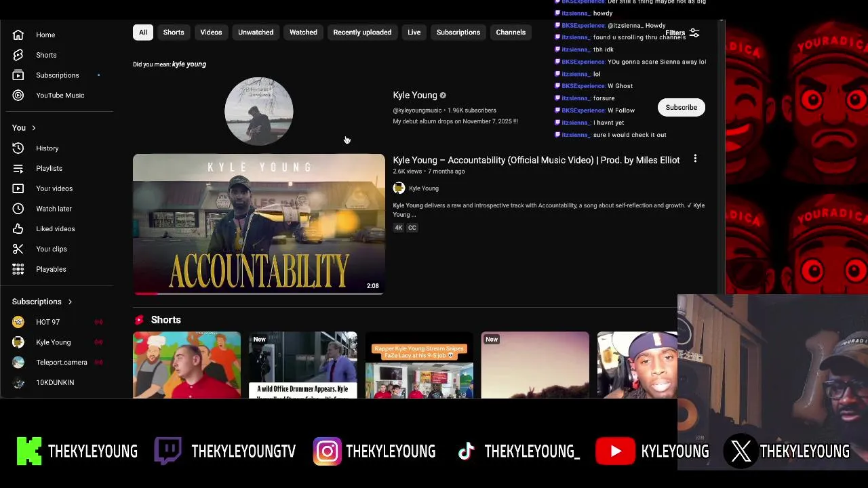Open the Playables grid icon
The height and width of the screenshot is (488, 868).
[x=18, y=269]
